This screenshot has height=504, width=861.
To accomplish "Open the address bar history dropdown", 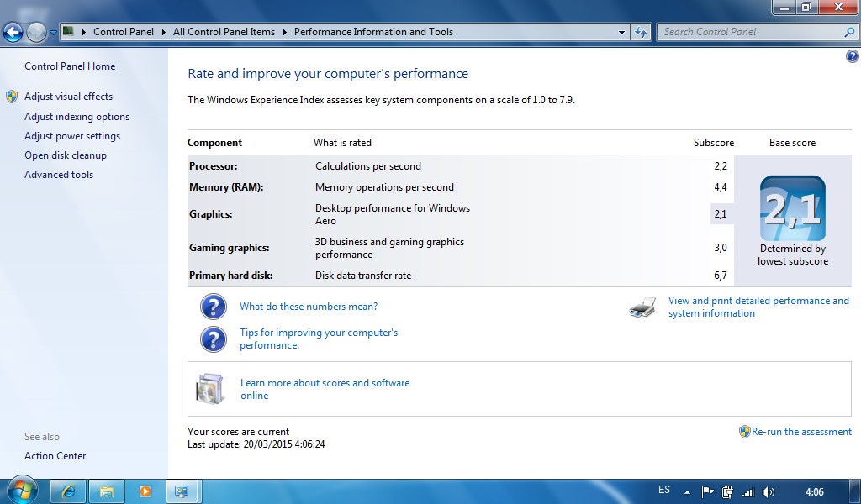I will 621,32.
